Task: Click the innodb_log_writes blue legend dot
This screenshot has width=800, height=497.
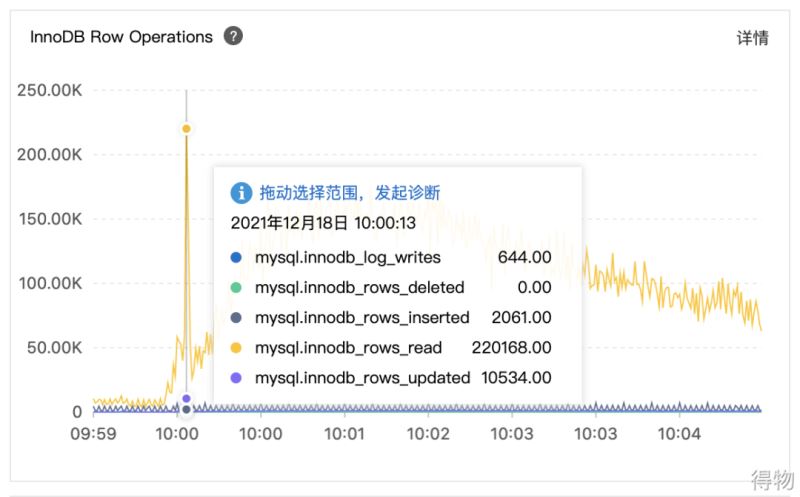Action: click(x=236, y=257)
